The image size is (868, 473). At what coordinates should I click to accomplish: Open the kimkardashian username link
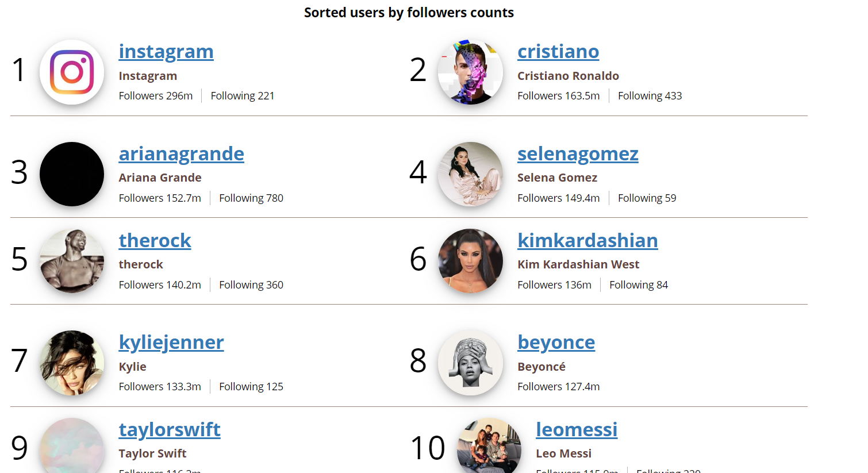[587, 241]
